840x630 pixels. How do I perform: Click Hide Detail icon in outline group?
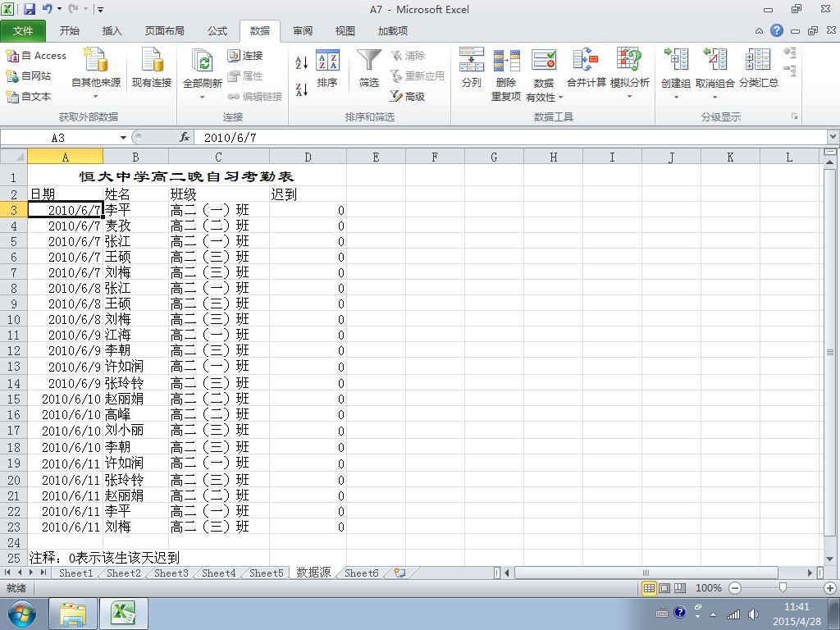tap(790, 71)
